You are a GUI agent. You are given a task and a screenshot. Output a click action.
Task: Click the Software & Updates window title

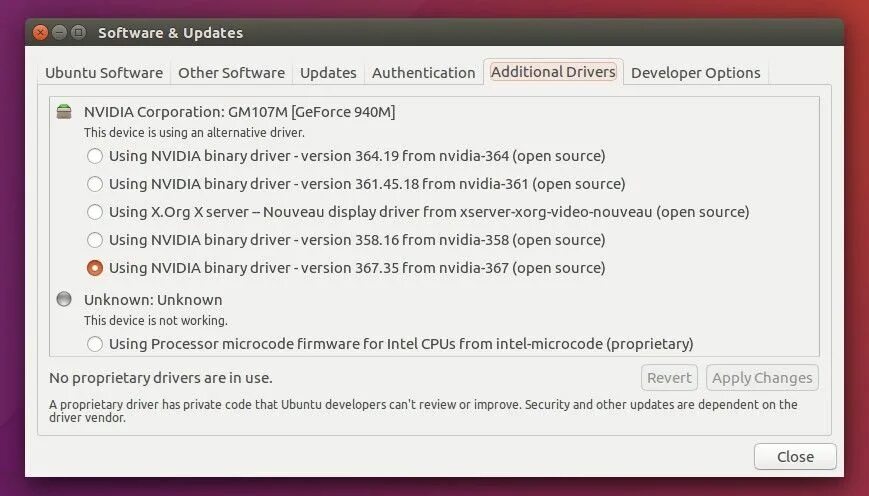(170, 33)
